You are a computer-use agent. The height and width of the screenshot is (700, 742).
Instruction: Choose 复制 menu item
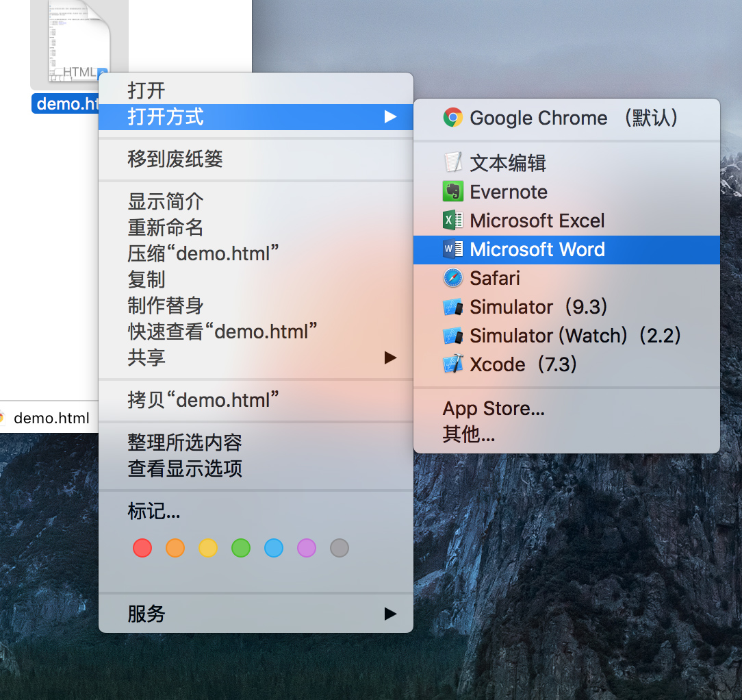pyautogui.click(x=255, y=279)
